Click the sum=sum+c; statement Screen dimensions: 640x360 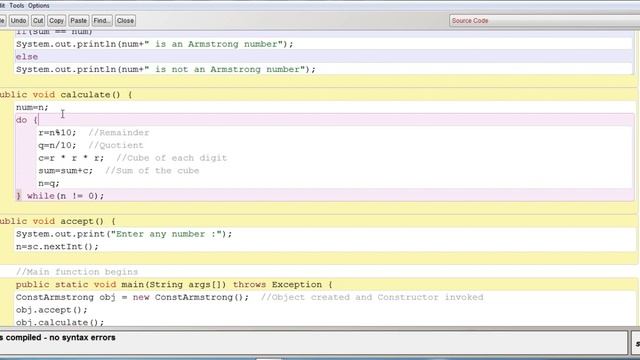pyautogui.click(x=66, y=171)
